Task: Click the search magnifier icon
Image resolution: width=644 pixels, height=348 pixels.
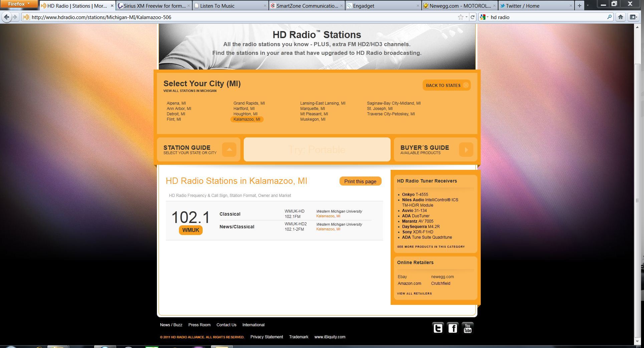Action: pos(609,17)
